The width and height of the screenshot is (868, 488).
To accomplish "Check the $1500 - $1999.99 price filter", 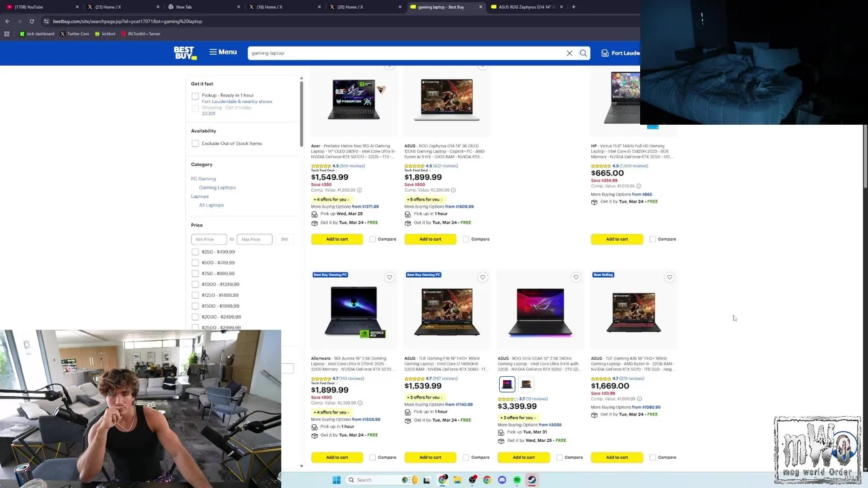I will point(195,306).
